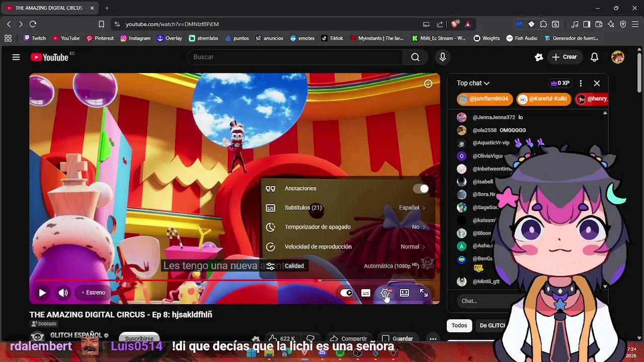Viewport: 644px width, 362px height.
Task: Click the Compartir share button
Action: [x=349, y=338]
